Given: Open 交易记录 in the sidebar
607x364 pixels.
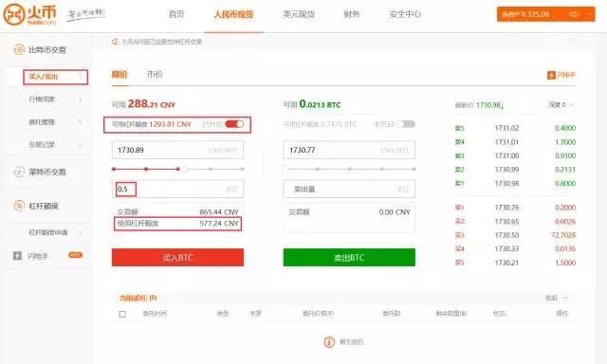Looking at the screenshot, I should [42, 145].
